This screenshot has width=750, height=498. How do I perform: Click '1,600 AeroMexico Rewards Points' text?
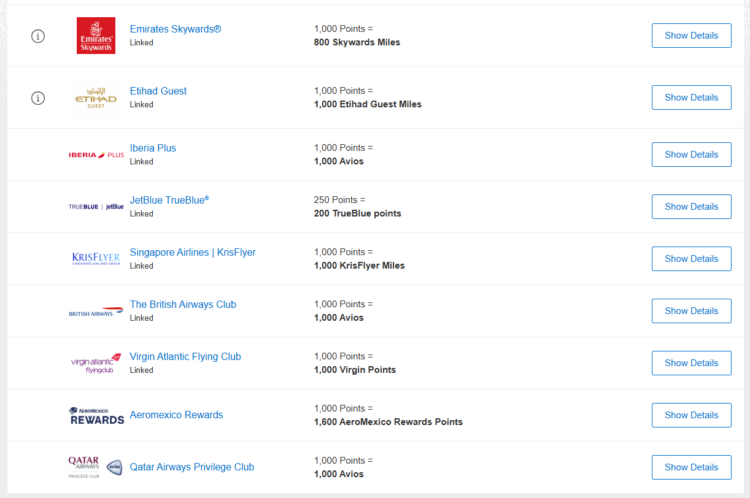tap(388, 422)
